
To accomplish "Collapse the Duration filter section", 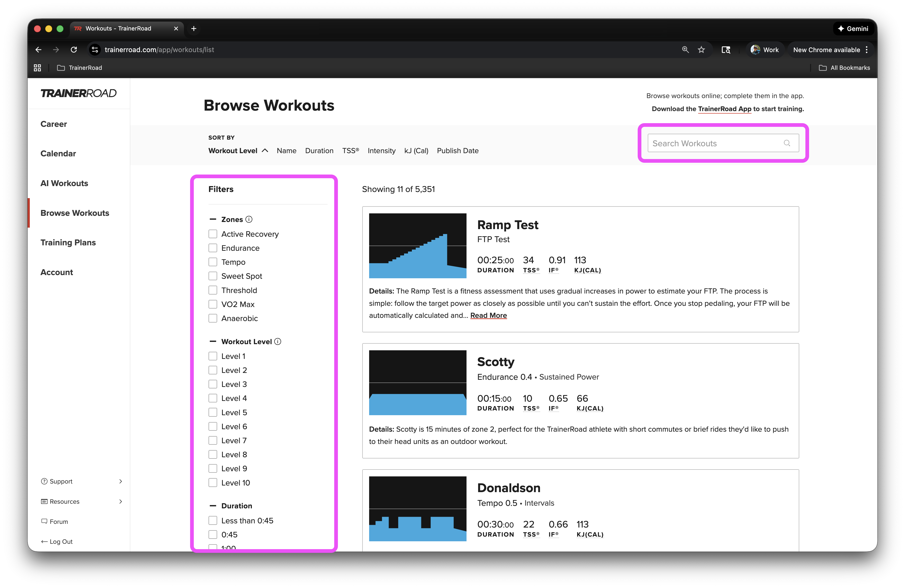I will point(213,506).
